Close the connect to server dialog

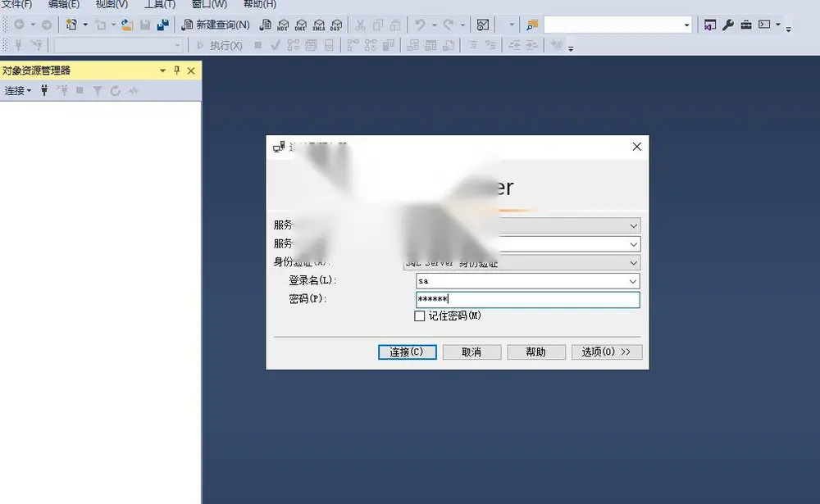pos(636,147)
